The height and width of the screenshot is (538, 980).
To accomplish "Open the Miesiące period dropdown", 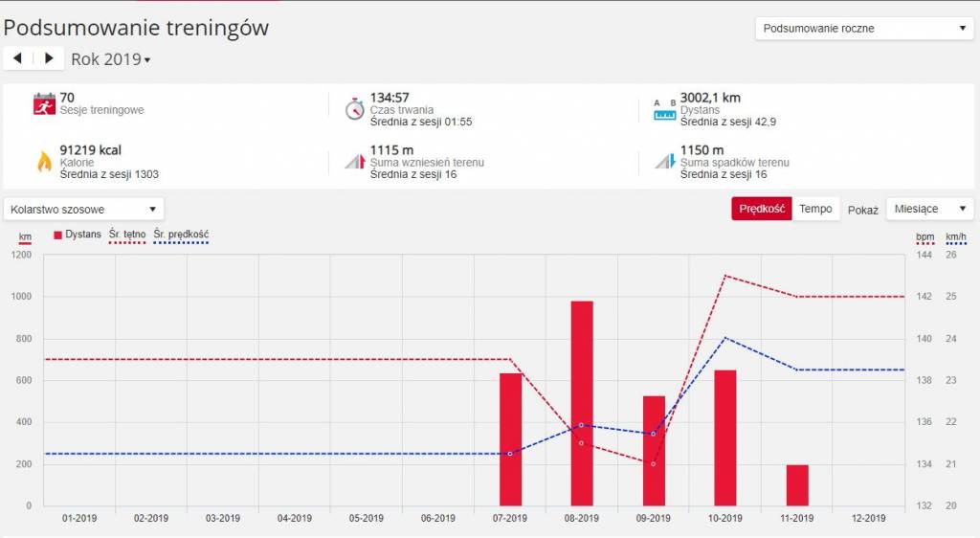I will click(x=929, y=209).
